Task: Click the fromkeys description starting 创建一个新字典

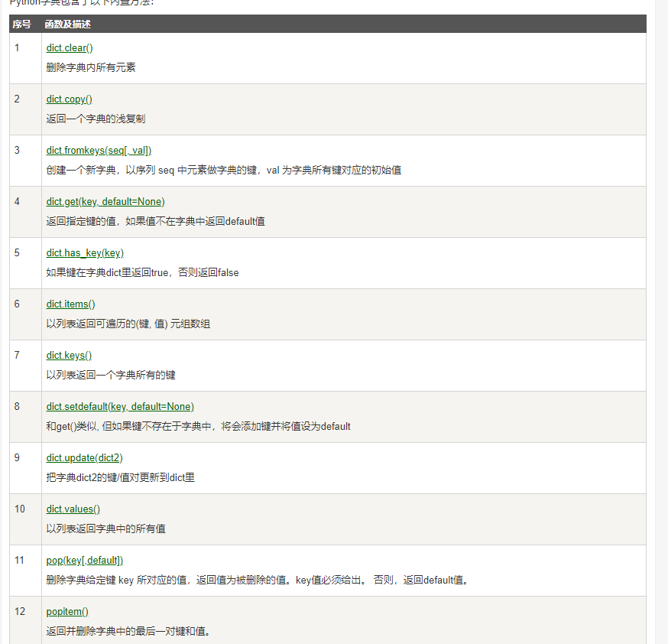Action: (x=224, y=170)
